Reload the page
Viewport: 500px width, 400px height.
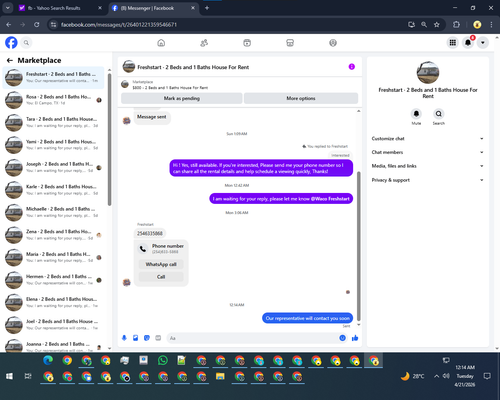pyautogui.click(x=37, y=24)
